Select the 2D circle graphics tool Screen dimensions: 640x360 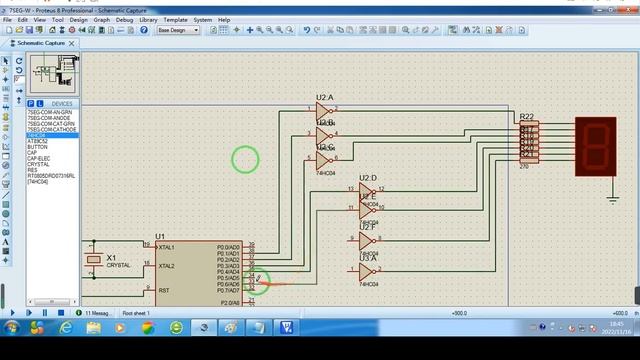click(x=6, y=214)
